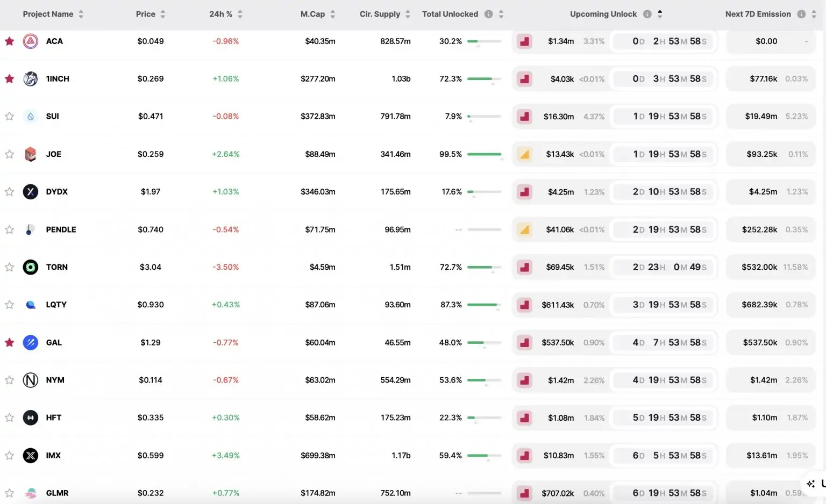Click the NYM token logo
The width and height of the screenshot is (826, 504).
pos(31,380)
